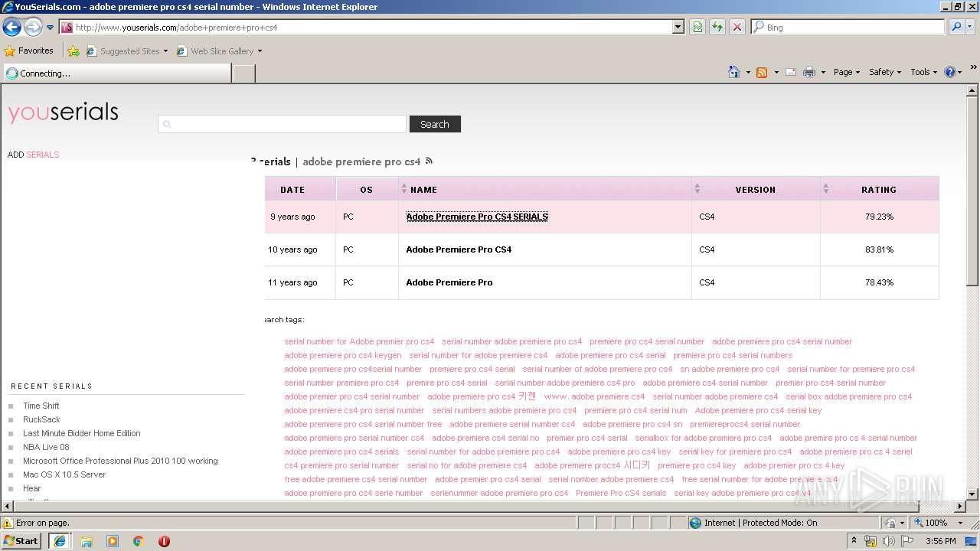Open Windows Explorer folder taskbar icon
This screenshot has height=551, width=980.
[x=87, y=541]
